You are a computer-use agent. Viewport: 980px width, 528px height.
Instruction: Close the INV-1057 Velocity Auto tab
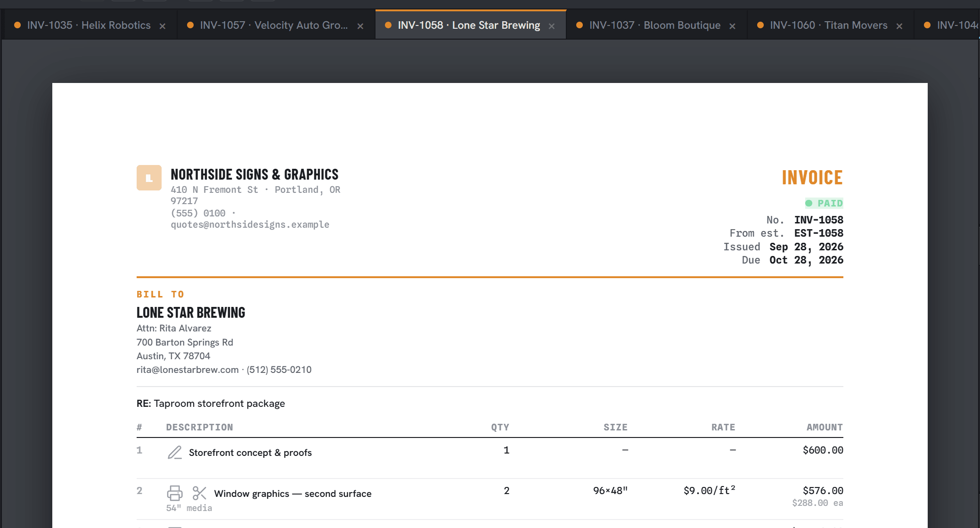[360, 26]
